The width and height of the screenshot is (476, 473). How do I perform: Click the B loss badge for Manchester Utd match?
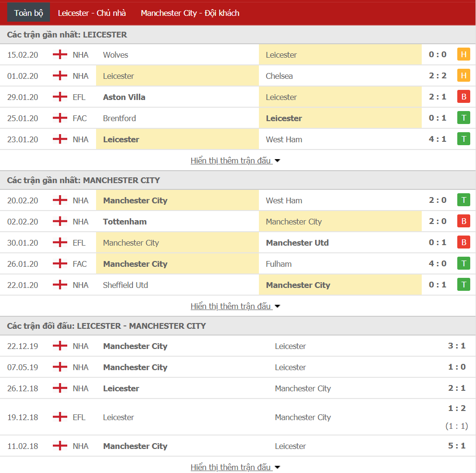(x=464, y=242)
